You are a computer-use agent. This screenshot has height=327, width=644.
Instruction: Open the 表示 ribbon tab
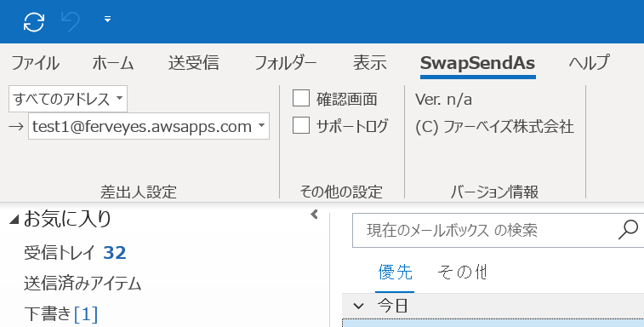pyautogui.click(x=370, y=63)
